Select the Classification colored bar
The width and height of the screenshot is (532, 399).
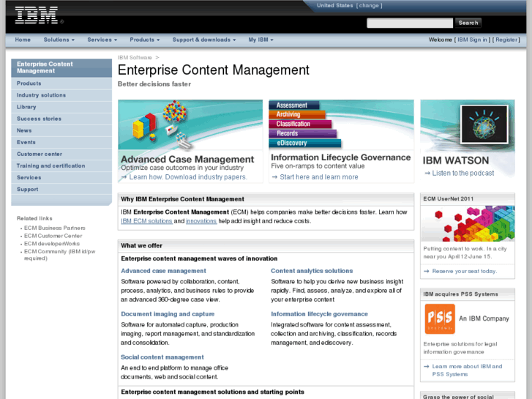tap(300, 124)
